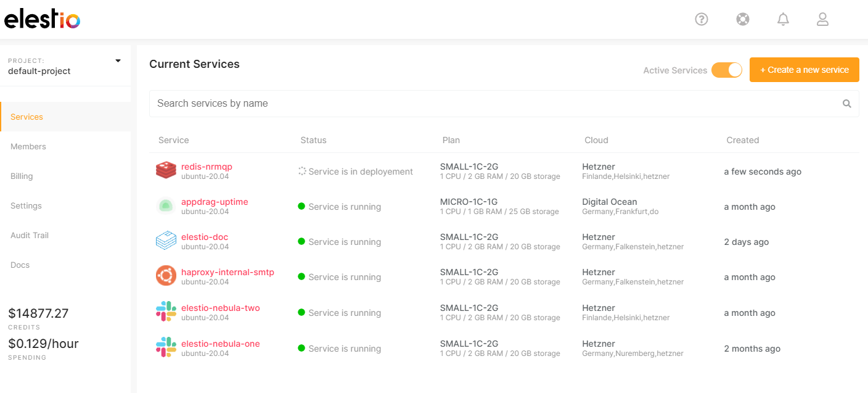The image size is (868, 393).
Task: Open the elestio-nebula-one service link
Action: pos(220,344)
